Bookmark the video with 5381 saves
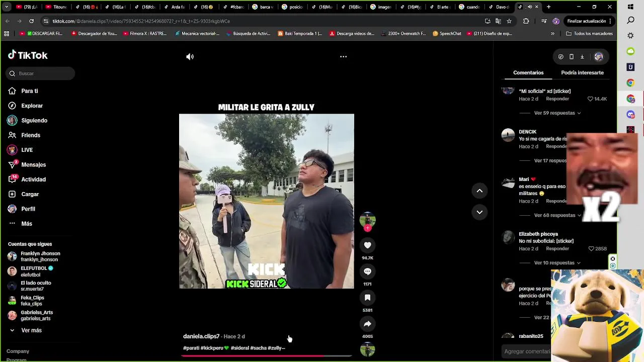Screen dimensions: 644x362 coord(367,298)
